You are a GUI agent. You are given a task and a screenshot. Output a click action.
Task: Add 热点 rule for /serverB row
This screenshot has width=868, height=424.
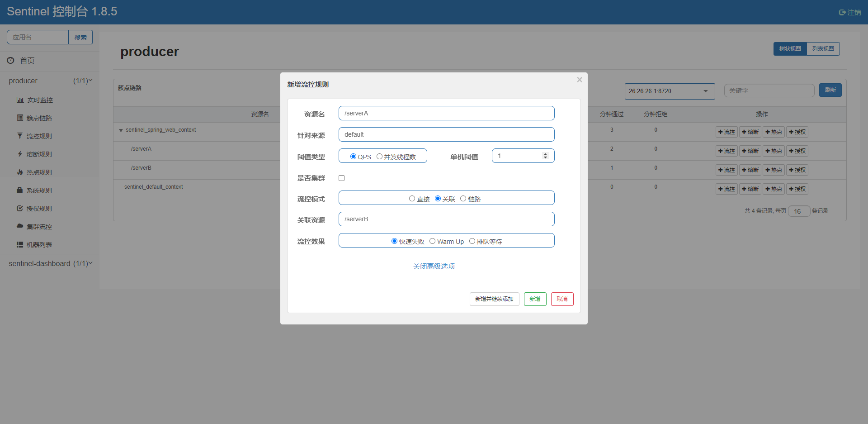pos(774,170)
